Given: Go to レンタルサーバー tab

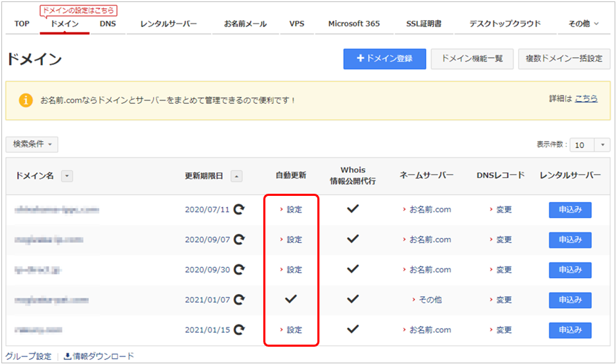Looking at the screenshot, I should (168, 24).
